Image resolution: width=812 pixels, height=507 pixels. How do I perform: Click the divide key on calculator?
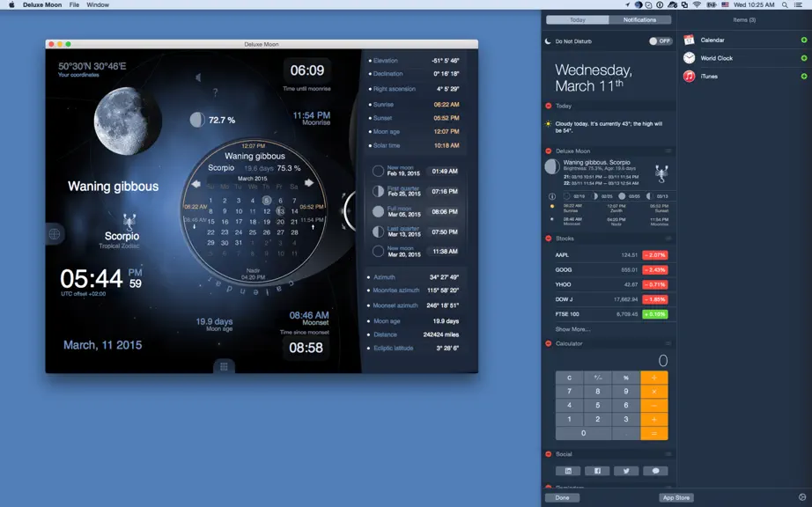pyautogui.click(x=654, y=378)
